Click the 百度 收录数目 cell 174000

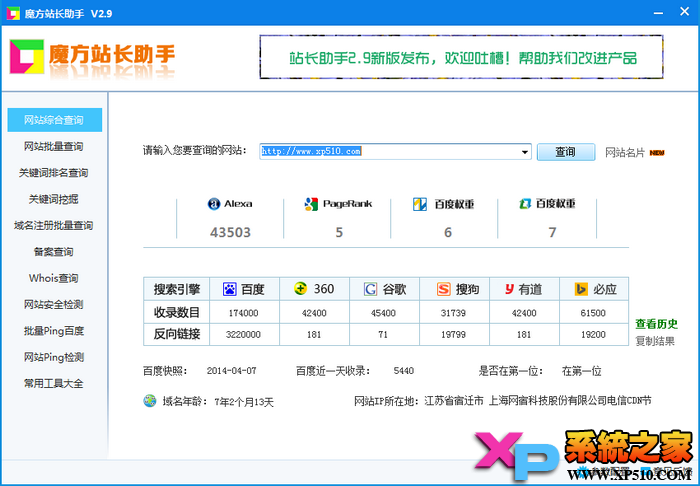tap(244, 313)
